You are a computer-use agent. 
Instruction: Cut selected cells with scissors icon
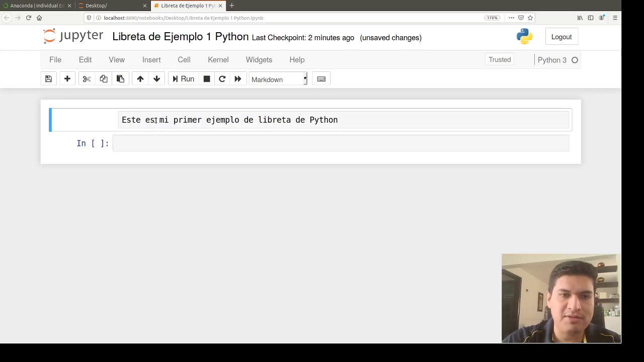point(87,79)
